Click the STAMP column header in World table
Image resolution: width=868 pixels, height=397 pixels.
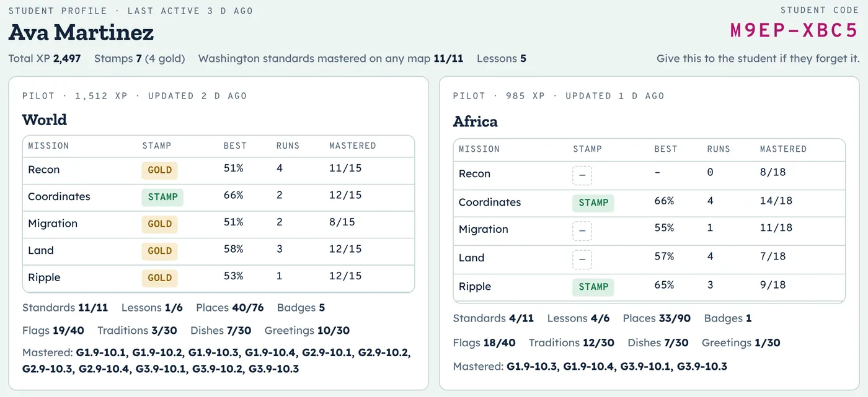tap(156, 146)
